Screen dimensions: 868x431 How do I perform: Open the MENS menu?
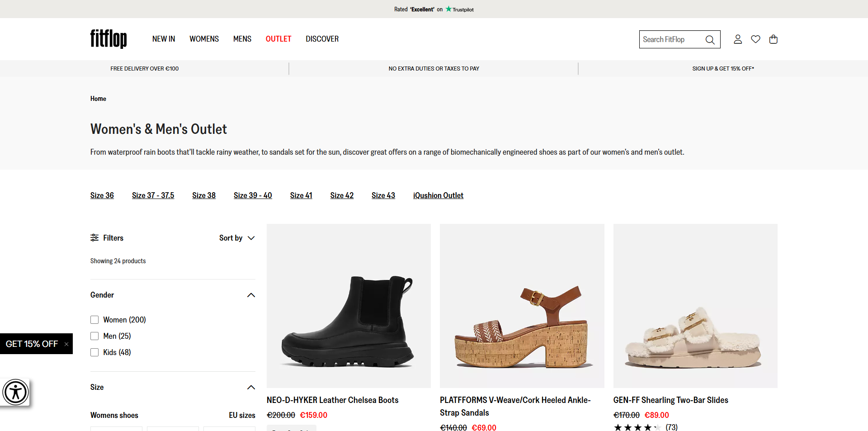(242, 39)
